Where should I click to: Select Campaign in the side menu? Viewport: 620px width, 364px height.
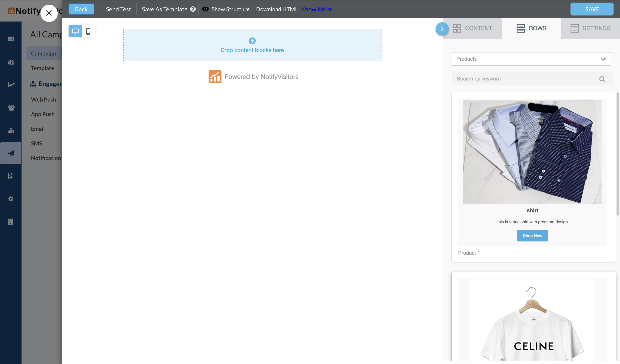point(43,53)
